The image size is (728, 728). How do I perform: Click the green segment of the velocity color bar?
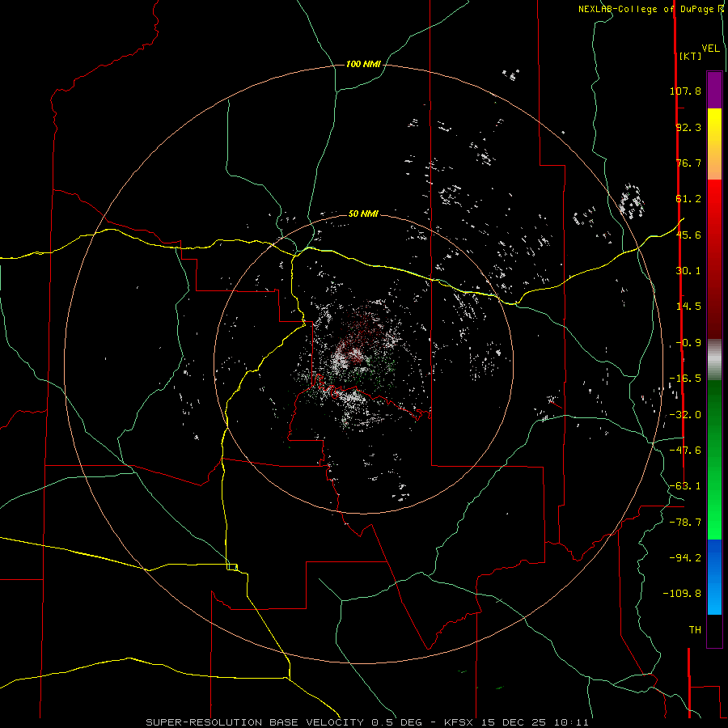714,459
